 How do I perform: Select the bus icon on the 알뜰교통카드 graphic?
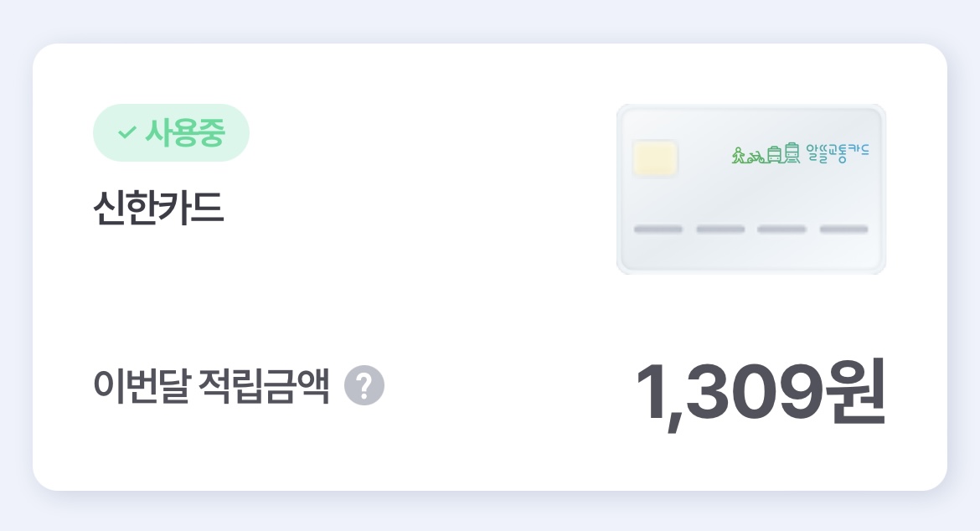coord(774,152)
